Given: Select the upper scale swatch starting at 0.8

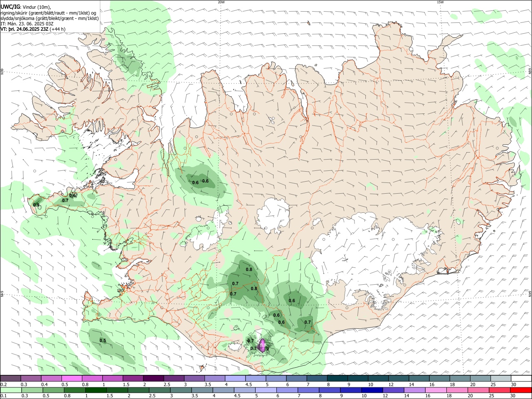Looking at the screenshot, I should 92,379.
